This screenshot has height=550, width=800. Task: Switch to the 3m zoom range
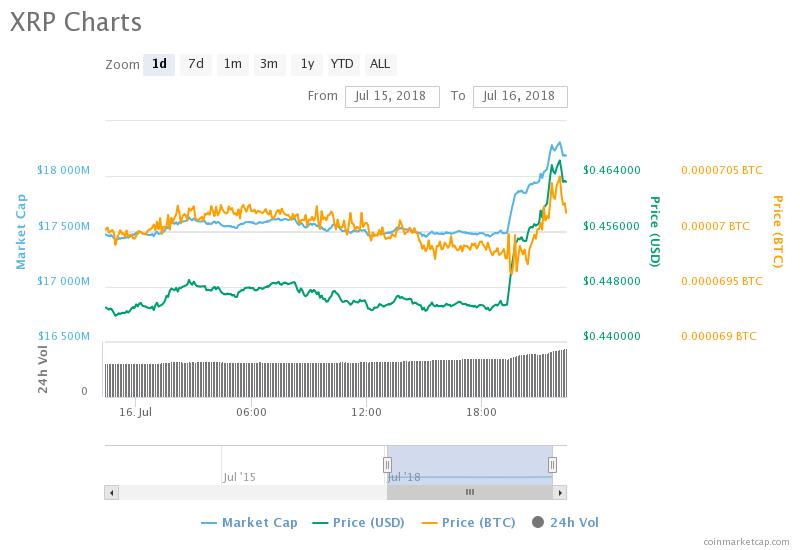click(x=269, y=64)
